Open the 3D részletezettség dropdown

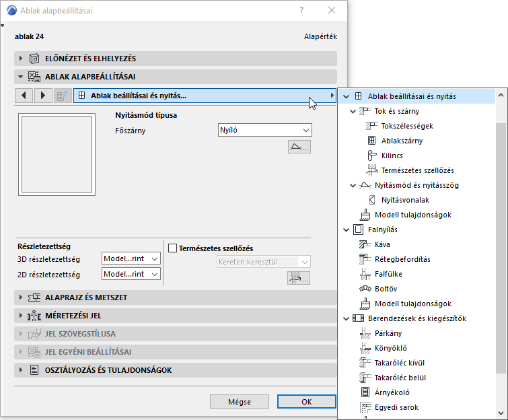pos(131,258)
